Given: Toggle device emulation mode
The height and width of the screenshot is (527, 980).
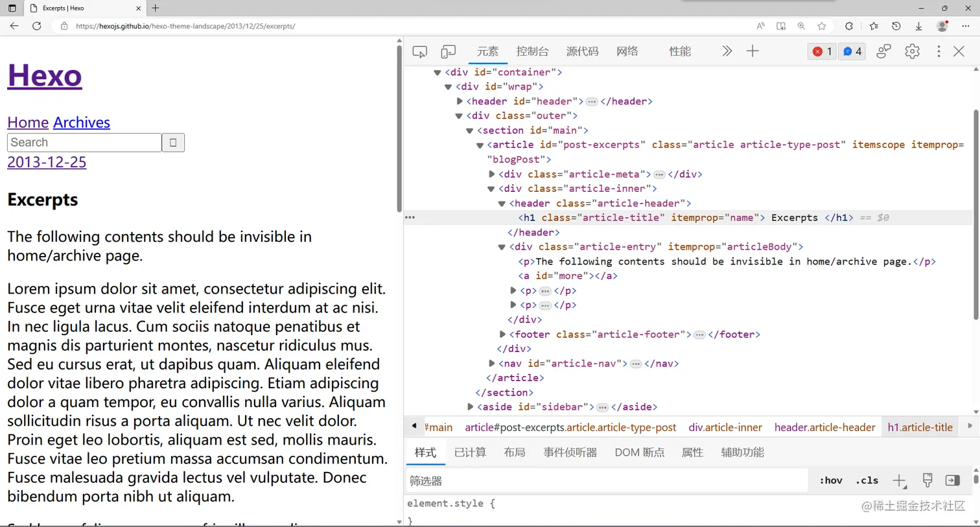Looking at the screenshot, I should pos(448,51).
